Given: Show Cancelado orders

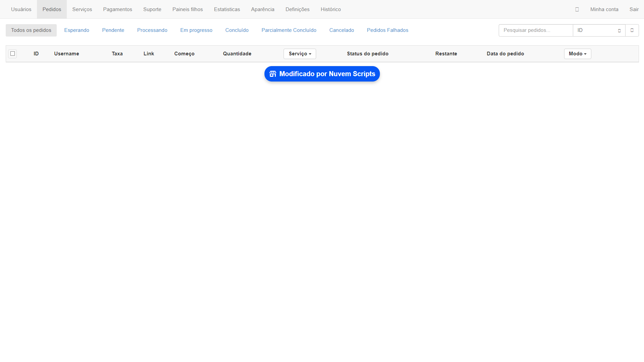Looking at the screenshot, I should 341,30.
